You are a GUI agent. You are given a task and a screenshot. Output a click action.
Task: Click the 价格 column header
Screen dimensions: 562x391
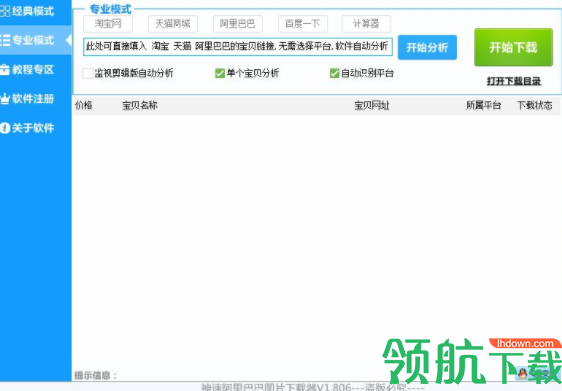84,105
